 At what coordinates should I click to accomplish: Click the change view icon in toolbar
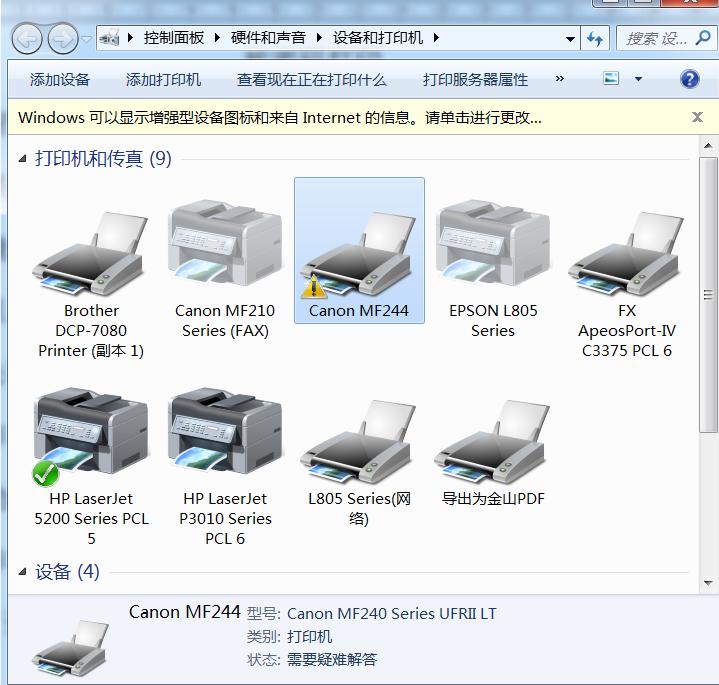click(x=611, y=78)
